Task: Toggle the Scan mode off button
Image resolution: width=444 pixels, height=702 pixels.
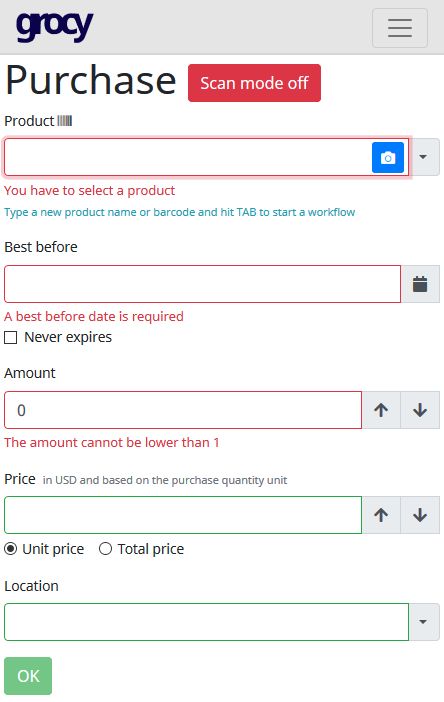Action: pyautogui.click(x=254, y=83)
